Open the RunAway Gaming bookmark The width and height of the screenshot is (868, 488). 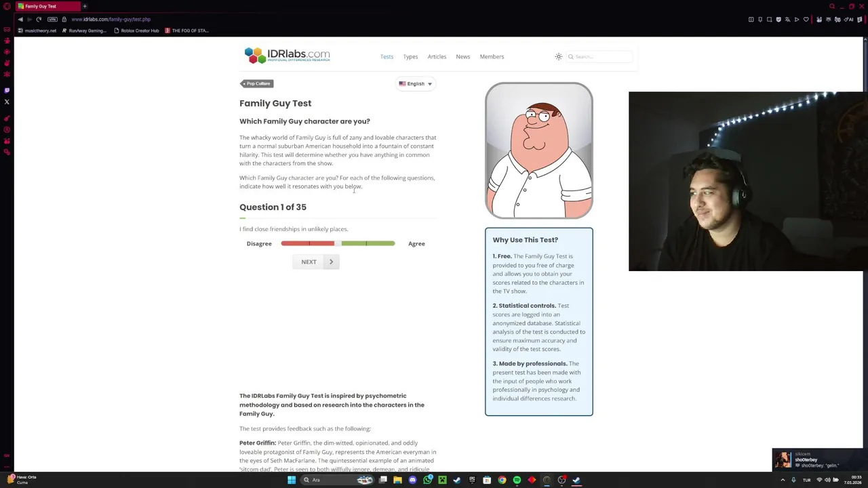pos(85,30)
